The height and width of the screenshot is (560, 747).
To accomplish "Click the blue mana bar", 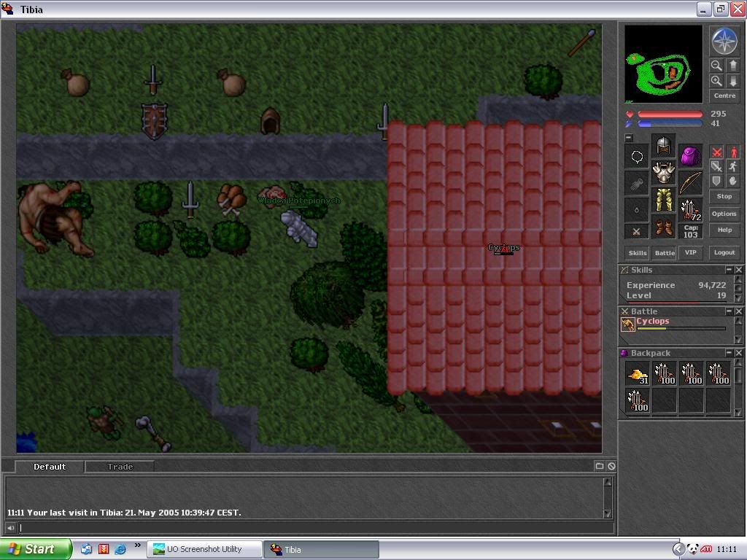I will (x=670, y=124).
